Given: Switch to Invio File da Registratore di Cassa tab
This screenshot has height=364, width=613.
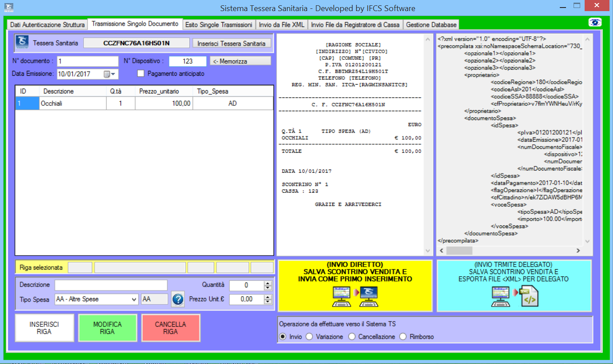Looking at the screenshot, I should point(355,25).
